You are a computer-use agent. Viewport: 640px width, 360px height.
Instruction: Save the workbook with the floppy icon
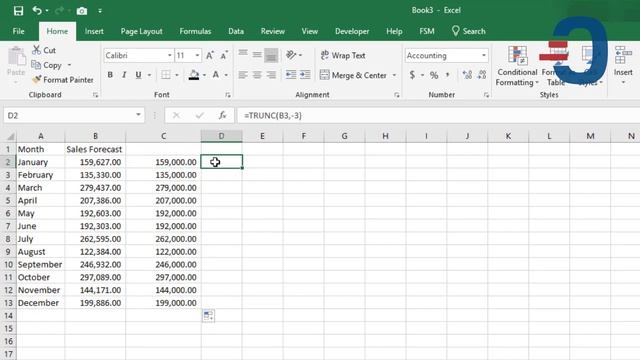pyautogui.click(x=18, y=11)
